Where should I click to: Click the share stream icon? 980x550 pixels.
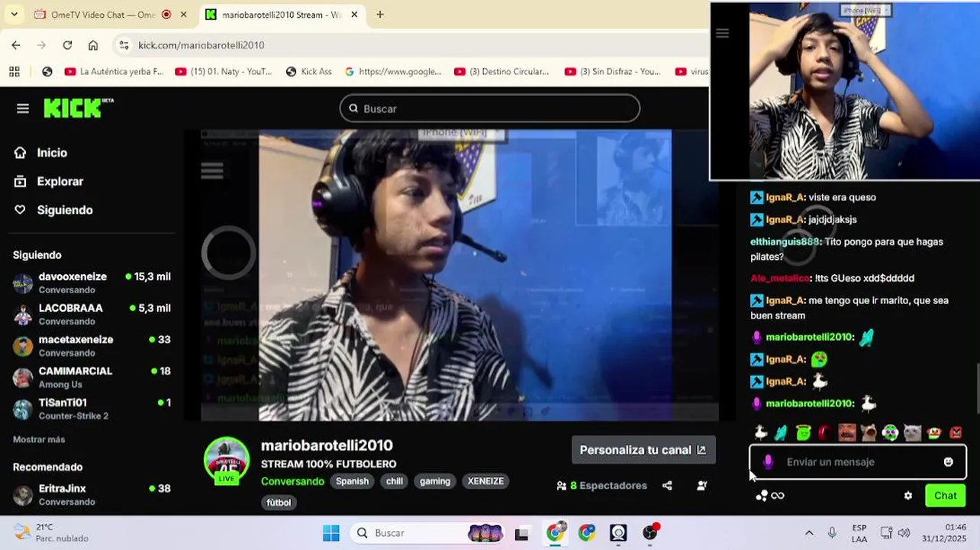(x=667, y=485)
